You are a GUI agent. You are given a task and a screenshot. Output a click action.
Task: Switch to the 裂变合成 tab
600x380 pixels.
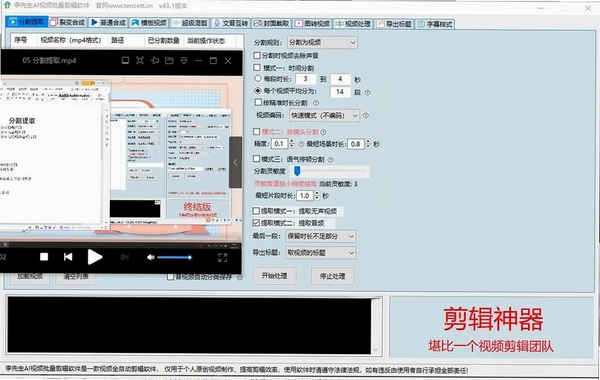click(67, 23)
